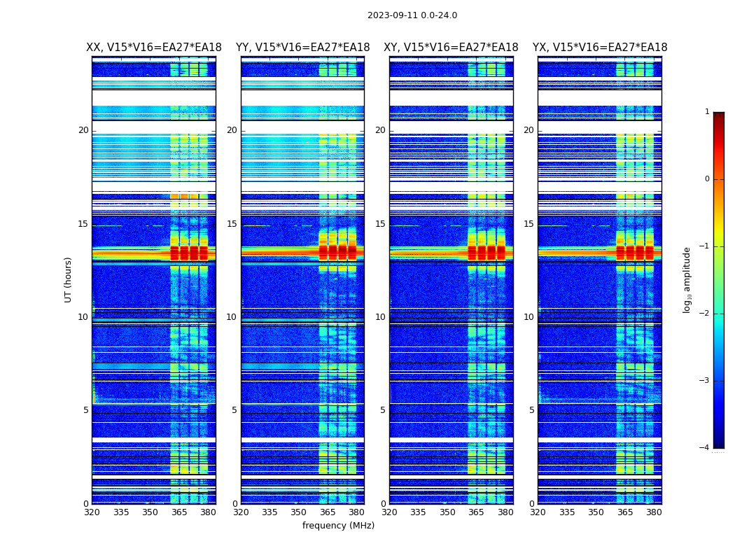The width and height of the screenshot is (735, 560).
Task: Click the YY, V15*V16=EA27*EA18 panel title
Action: [x=303, y=48]
